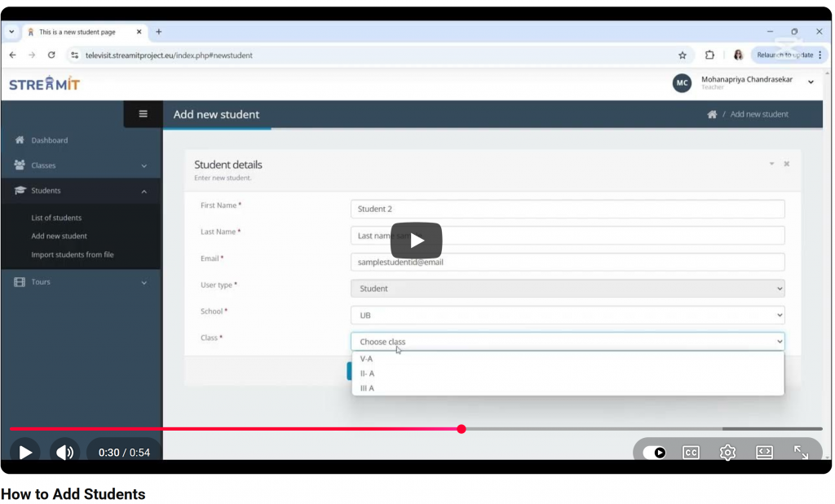The height and width of the screenshot is (504, 835).
Task: Click the video progress bar scrubber
Action: (462, 429)
